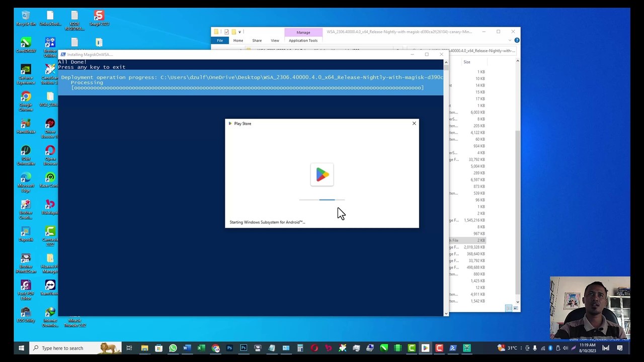Image resolution: width=644 pixels, height=362 pixels.
Task: Open the WSA_2306 folder on the desktop
Action: [x=50, y=99]
